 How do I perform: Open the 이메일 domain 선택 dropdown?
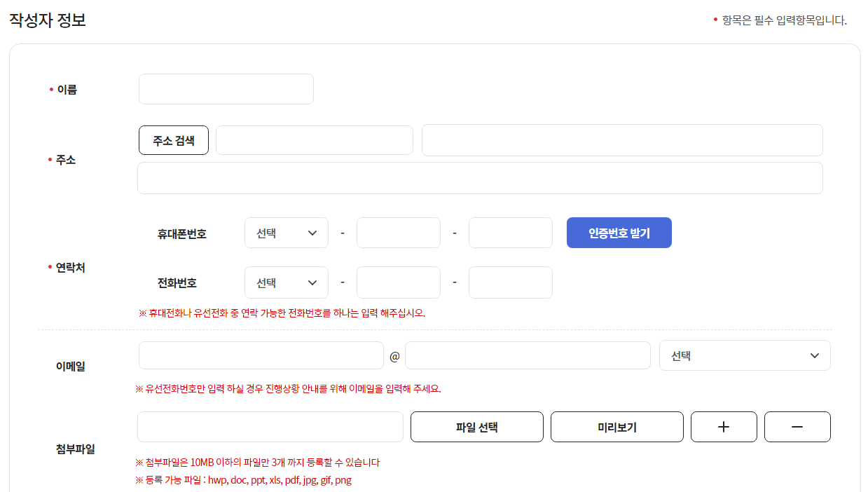(745, 355)
